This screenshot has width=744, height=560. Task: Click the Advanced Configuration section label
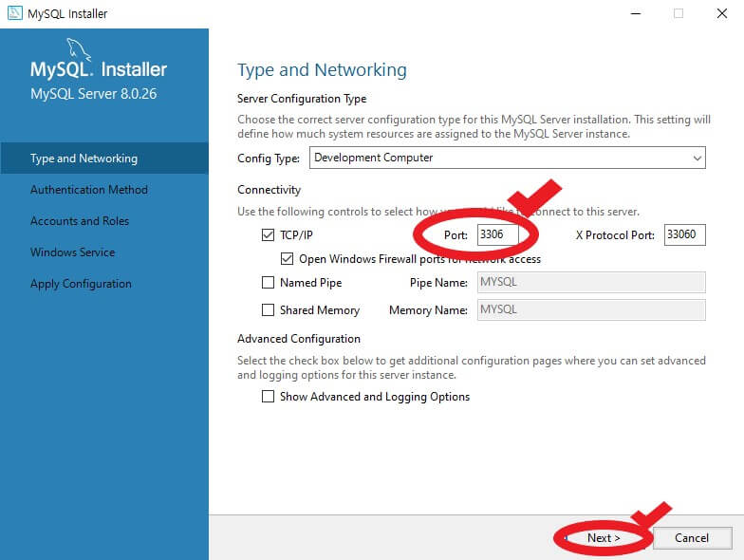coord(299,338)
